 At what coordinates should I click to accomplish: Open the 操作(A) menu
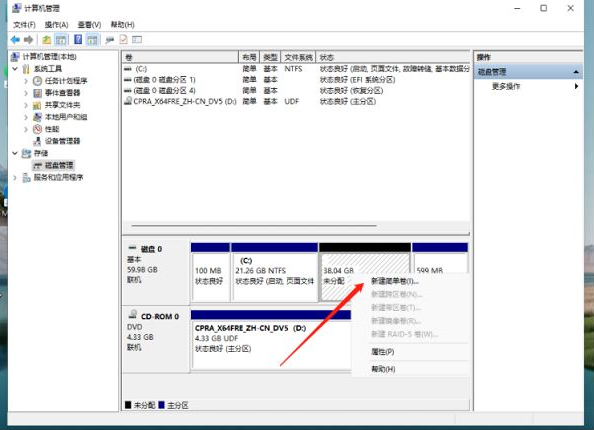pyautogui.click(x=56, y=25)
